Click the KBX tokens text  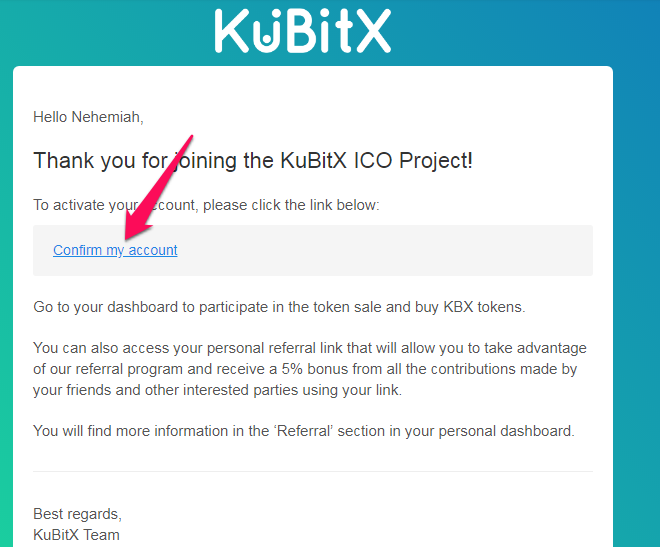coord(484,307)
